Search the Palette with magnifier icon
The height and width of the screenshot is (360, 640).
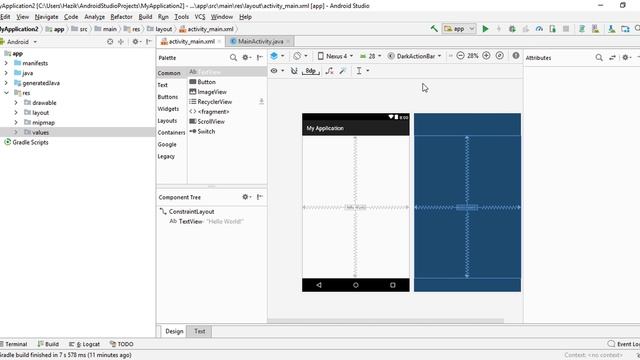point(233,58)
